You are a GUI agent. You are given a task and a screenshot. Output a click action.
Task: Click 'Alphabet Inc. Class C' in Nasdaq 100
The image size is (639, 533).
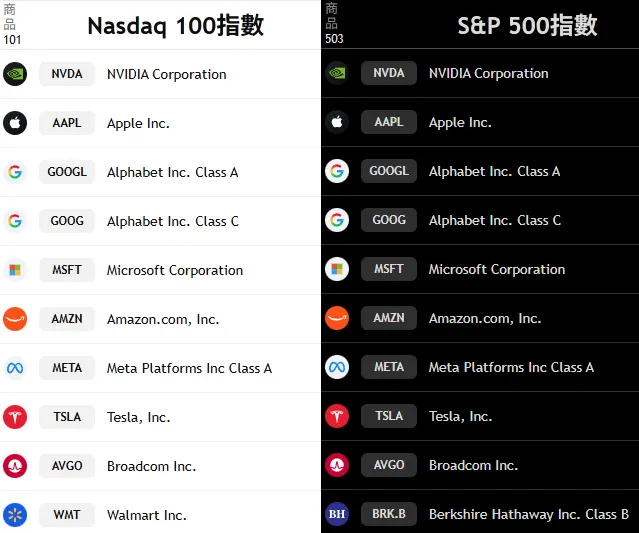(173, 221)
